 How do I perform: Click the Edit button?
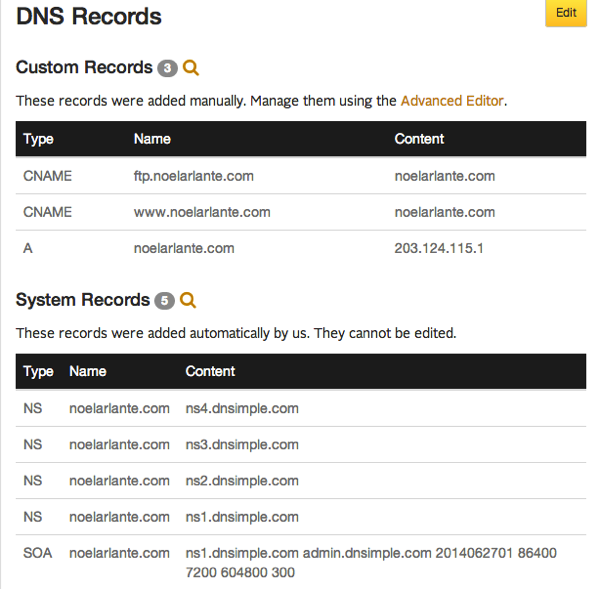pos(566,13)
